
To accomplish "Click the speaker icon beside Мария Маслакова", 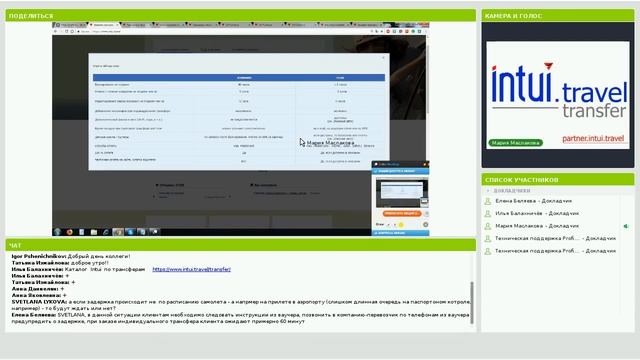I will click(x=626, y=226).
